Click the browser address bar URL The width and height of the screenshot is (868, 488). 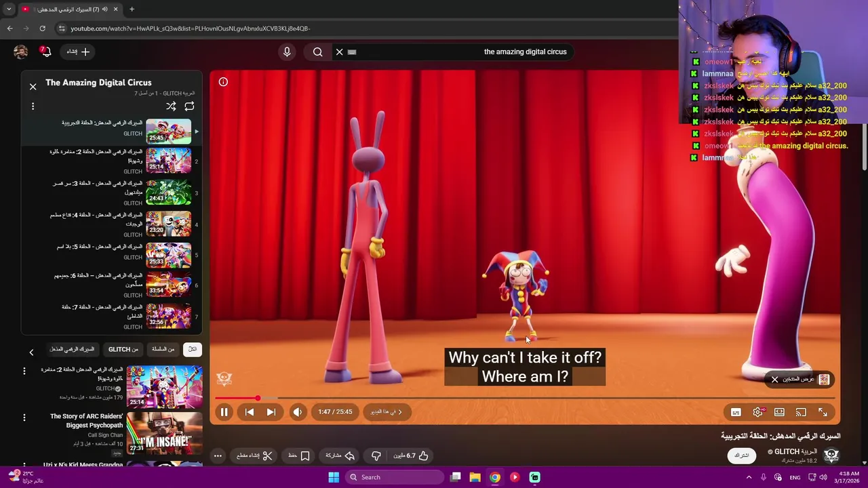(191, 28)
